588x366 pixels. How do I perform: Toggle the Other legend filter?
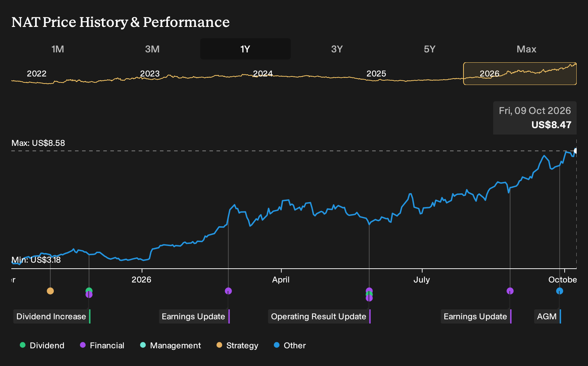(x=290, y=345)
